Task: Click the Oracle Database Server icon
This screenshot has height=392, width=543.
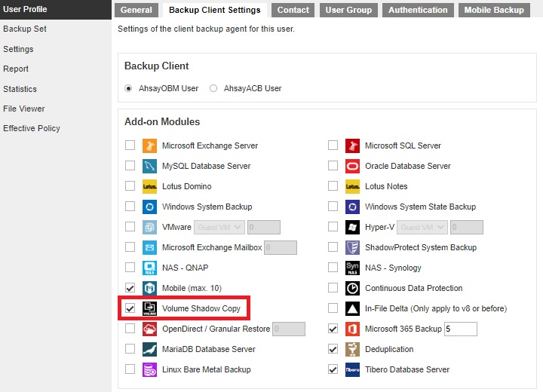Action: [352, 166]
